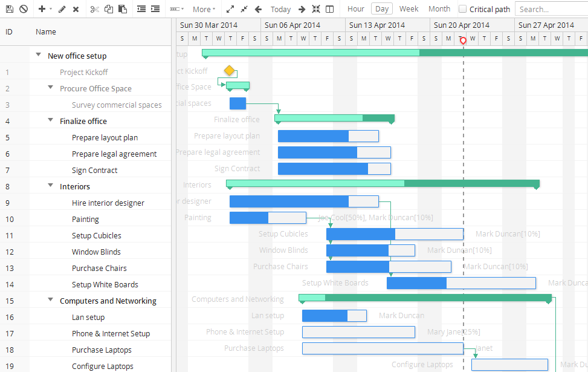
Task: Click the Setup Cubicles progress bar
Action: point(395,234)
